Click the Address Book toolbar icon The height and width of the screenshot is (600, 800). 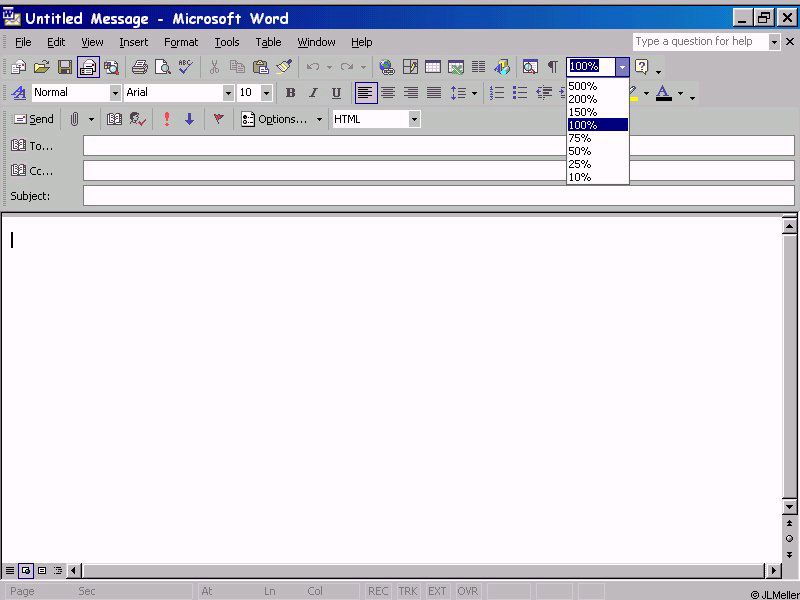(x=114, y=119)
